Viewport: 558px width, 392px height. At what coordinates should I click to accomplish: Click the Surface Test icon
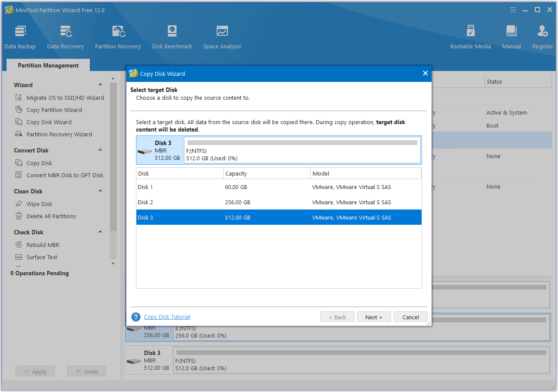(x=19, y=257)
